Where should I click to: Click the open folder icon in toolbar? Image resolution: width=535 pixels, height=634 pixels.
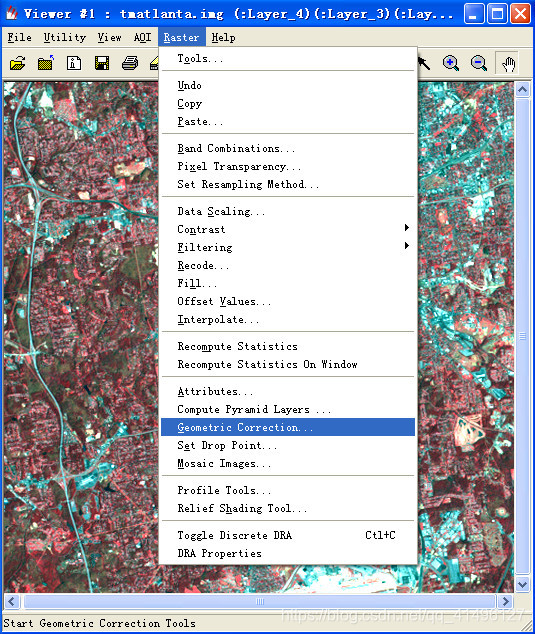click(18, 63)
